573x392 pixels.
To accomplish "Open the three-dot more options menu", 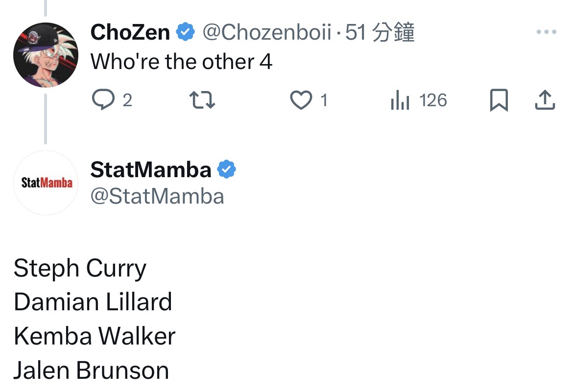I will click(546, 33).
